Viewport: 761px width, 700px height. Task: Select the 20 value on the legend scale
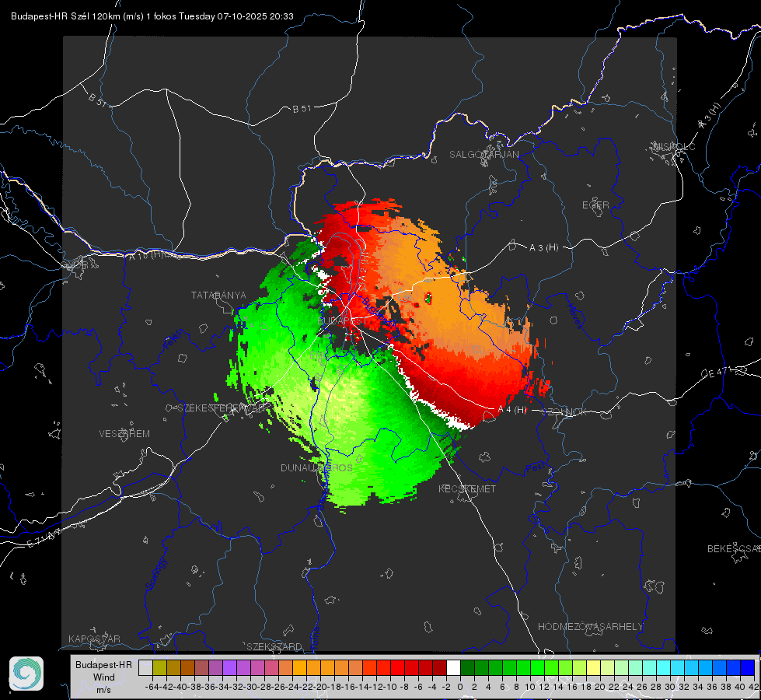pos(600,687)
